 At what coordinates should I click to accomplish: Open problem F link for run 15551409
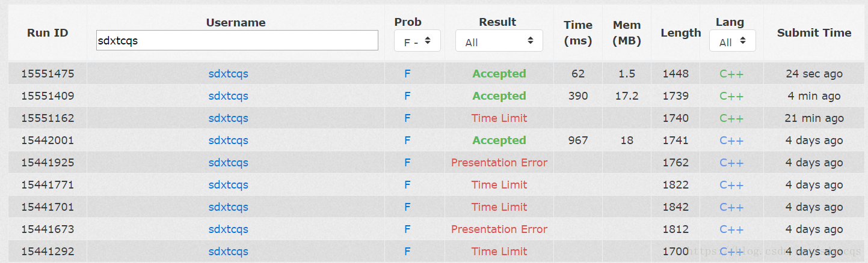[407, 96]
